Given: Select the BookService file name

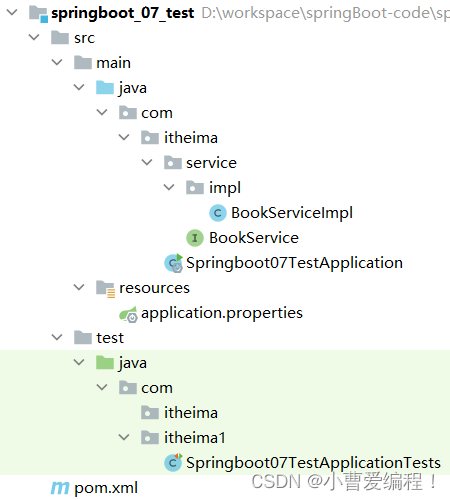Looking at the screenshot, I should 254,238.
